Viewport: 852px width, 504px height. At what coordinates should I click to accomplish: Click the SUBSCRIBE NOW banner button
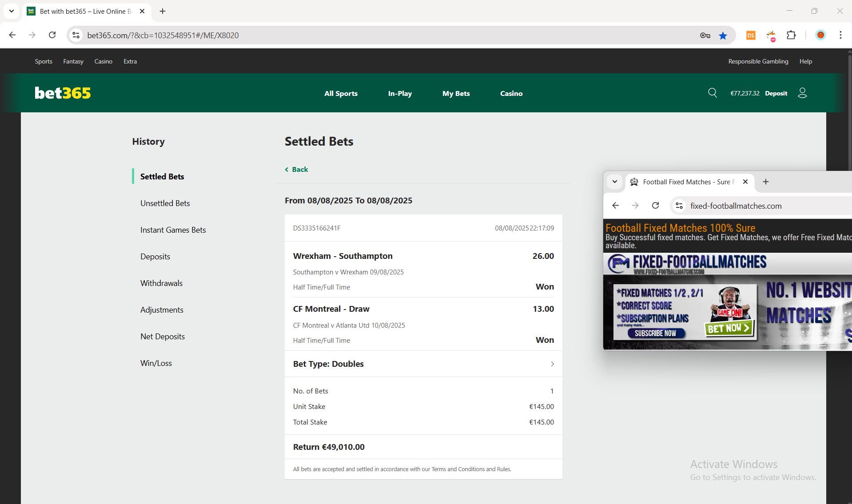pos(656,333)
